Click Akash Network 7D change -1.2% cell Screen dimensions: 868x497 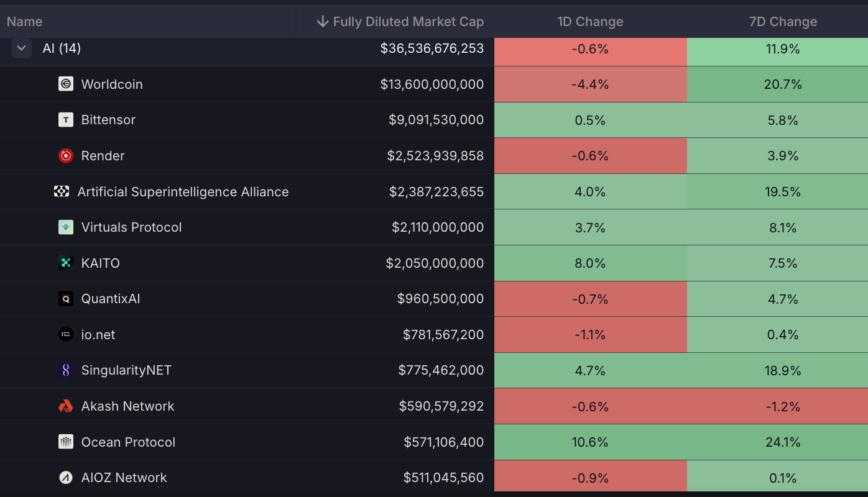(777, 406)
